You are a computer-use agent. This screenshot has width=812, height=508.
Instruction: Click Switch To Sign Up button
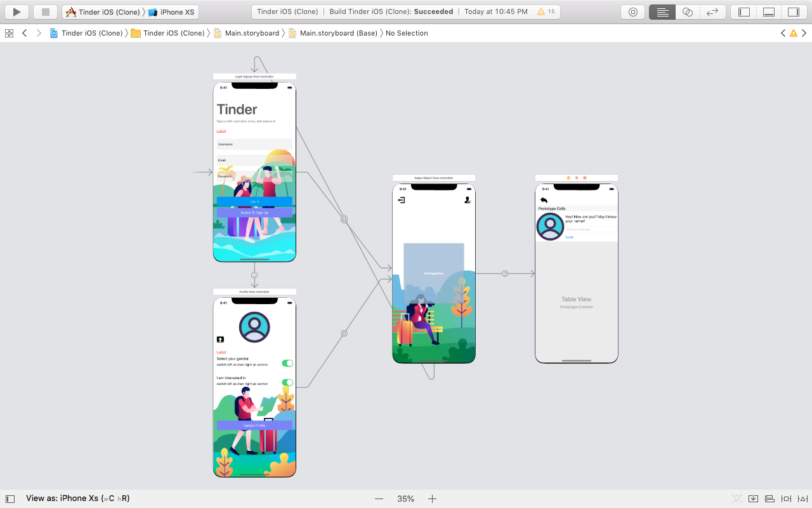tap(254, 213)
